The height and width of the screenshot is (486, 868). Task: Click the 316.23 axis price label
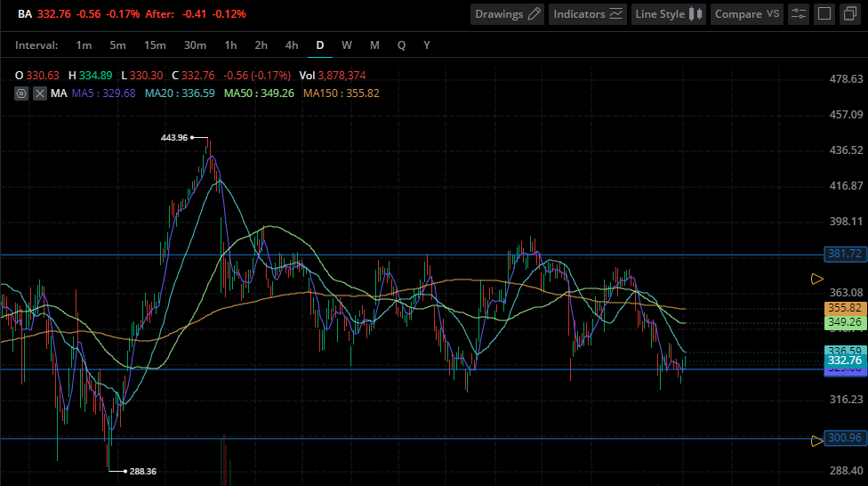tap(846, 400)
